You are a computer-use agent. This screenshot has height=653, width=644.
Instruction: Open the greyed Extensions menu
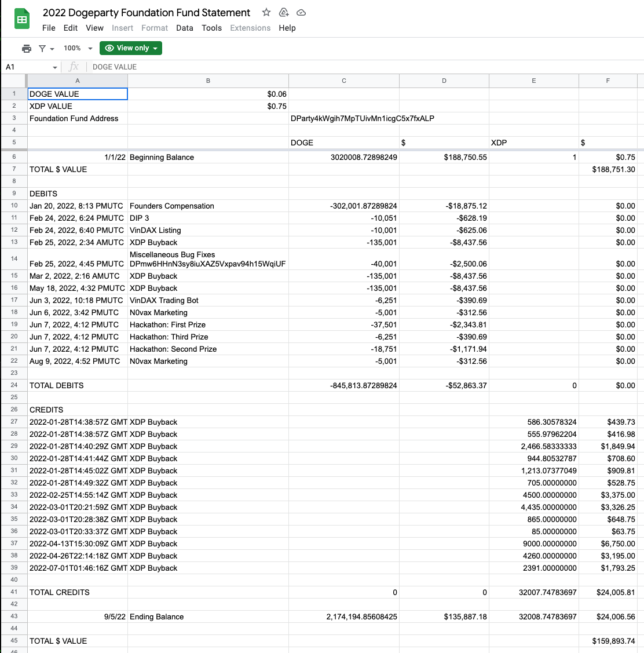point(250,28)
